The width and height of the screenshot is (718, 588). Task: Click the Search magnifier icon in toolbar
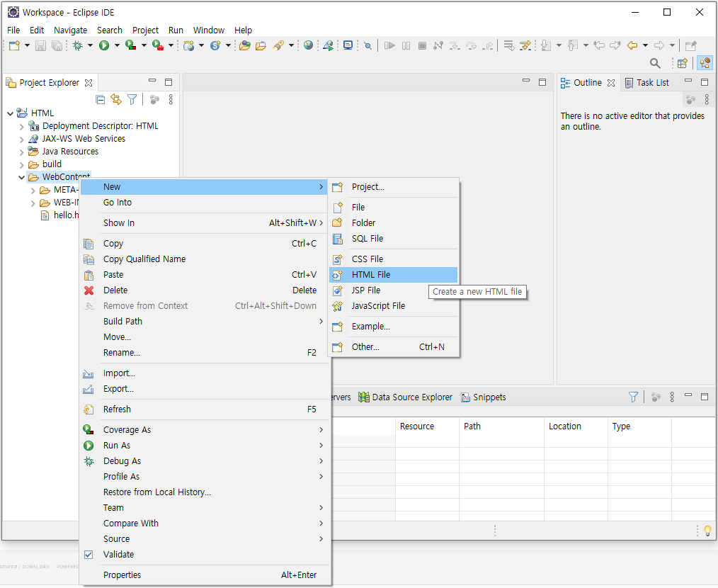(655, 63)
